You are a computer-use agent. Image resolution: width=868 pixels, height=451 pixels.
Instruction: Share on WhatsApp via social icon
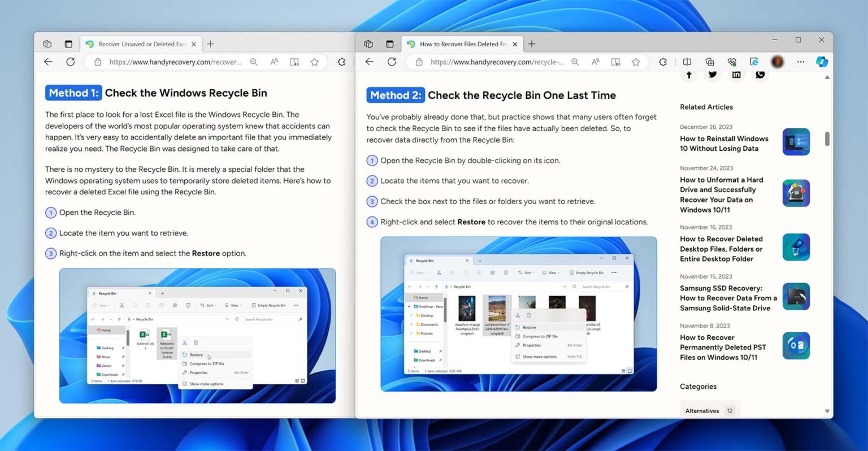click(761, 74)
